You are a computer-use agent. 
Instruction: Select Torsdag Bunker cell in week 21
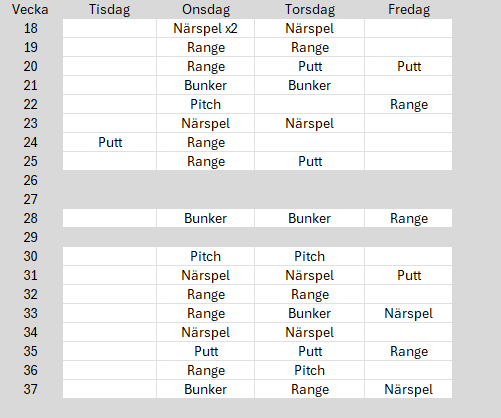coord(309,85)
